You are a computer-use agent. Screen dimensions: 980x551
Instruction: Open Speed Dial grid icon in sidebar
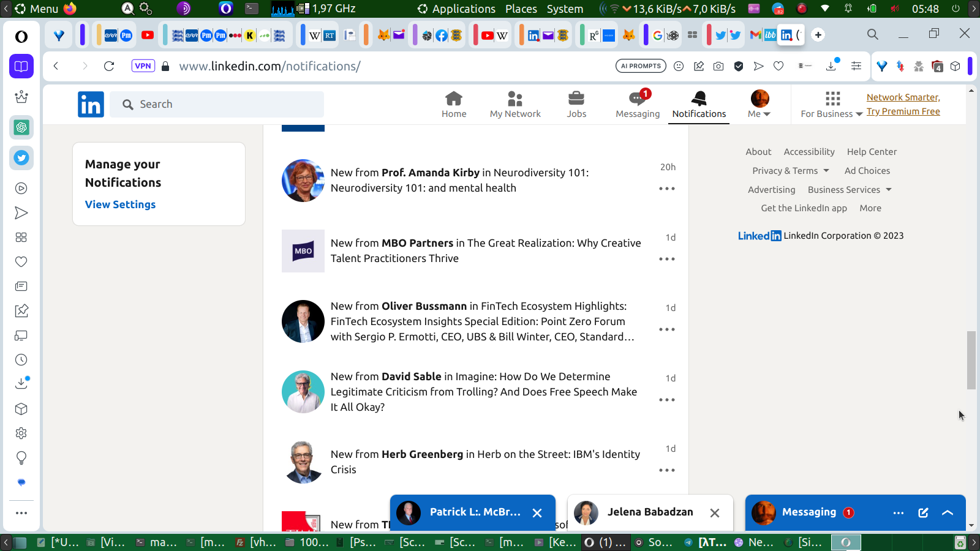[x=21, y=238]
